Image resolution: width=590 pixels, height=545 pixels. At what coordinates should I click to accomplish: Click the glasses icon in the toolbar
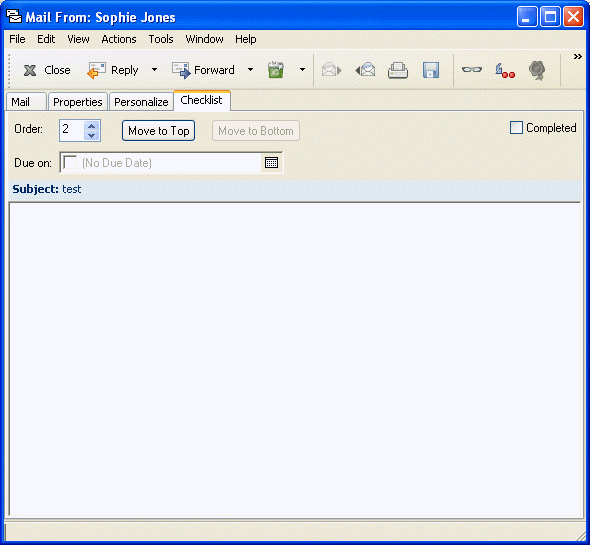point(471,70)
